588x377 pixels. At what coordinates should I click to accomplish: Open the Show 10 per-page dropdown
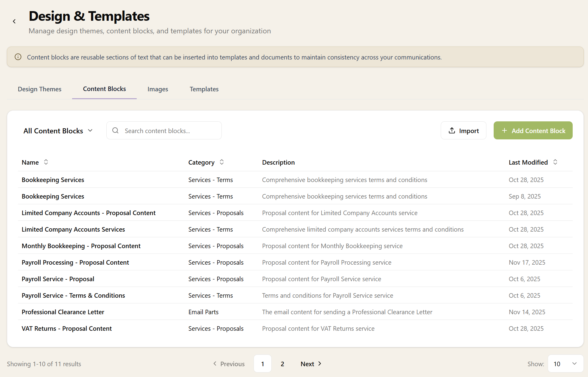tap(565, 364)
